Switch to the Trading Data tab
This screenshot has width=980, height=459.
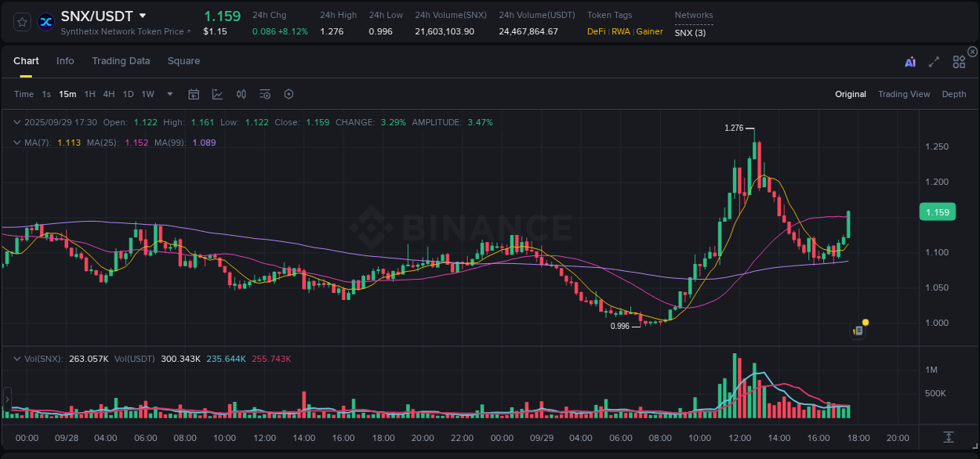pyautogui.click(x=121, y=60)
